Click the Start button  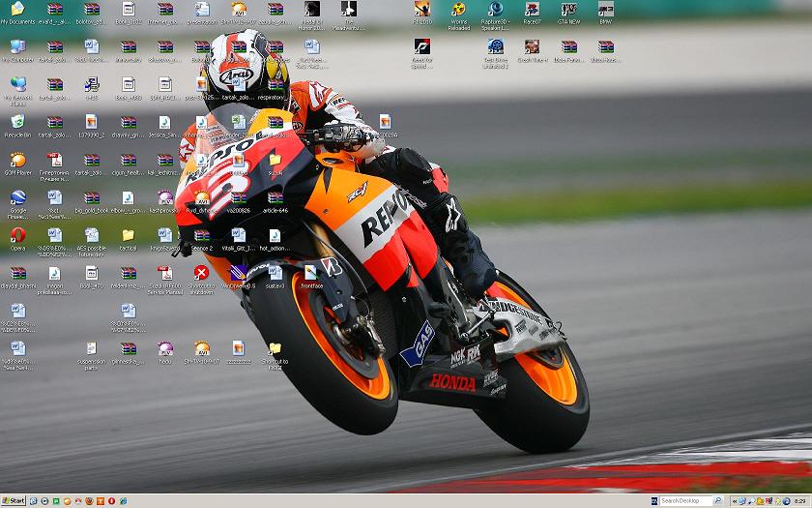14,500
